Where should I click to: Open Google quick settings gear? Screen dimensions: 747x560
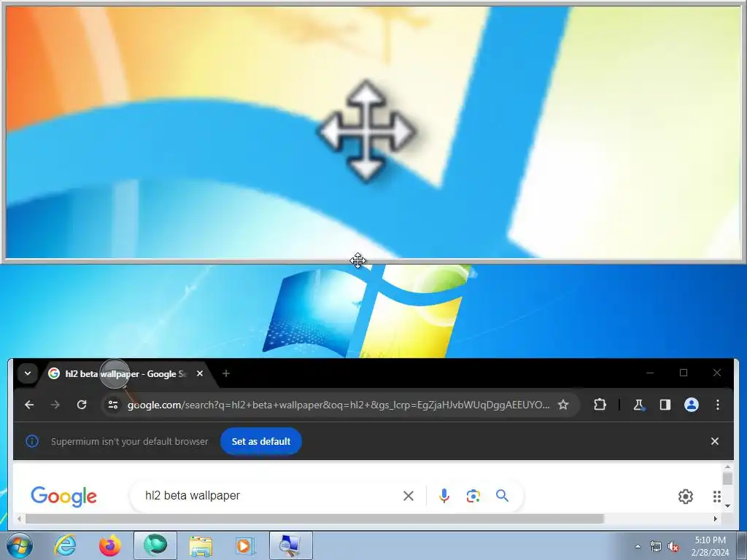point(686,496)
